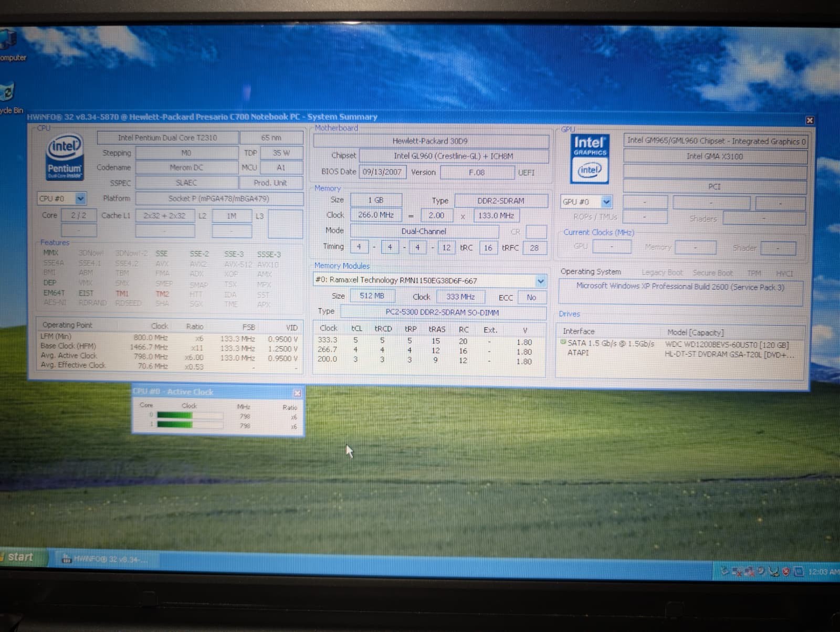The image size is (840, 632).
Task: Close the HWiNFO System Summary window
Action: point(810,120)
